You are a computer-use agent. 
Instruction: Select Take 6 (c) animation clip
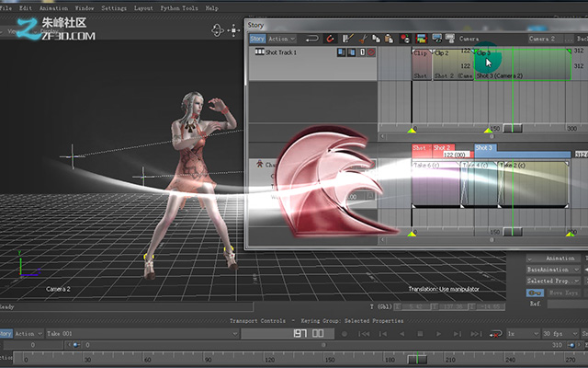435,184
